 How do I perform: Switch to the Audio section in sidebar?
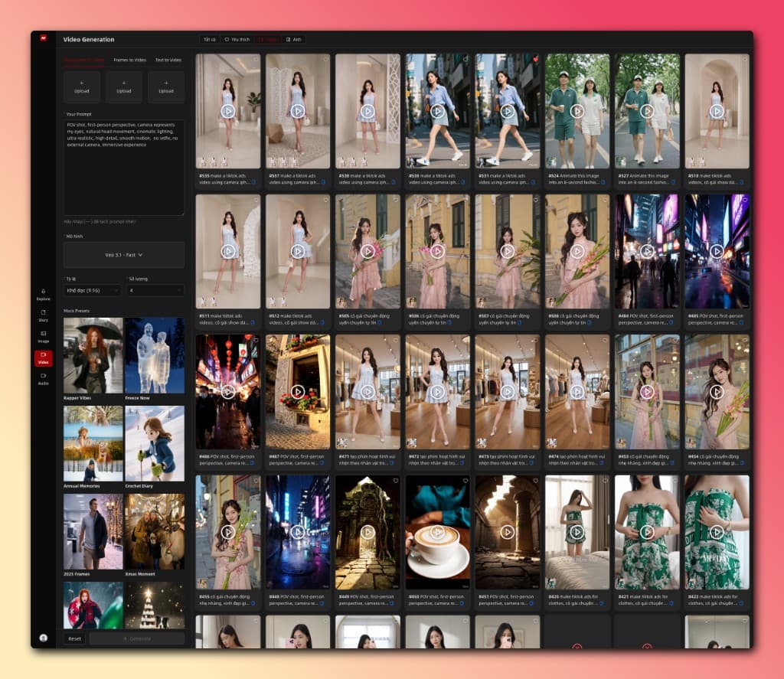pyautogui.click(x=44, y=378)
